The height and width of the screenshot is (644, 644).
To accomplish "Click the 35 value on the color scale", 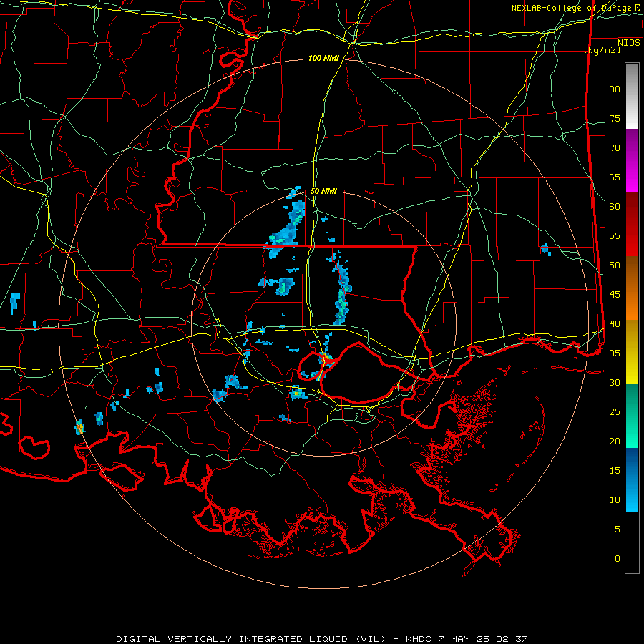I will 615,353.
